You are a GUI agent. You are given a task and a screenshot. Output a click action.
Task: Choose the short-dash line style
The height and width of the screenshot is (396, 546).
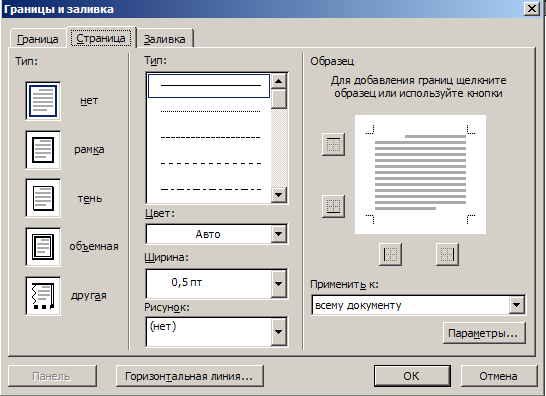[210, 138]
